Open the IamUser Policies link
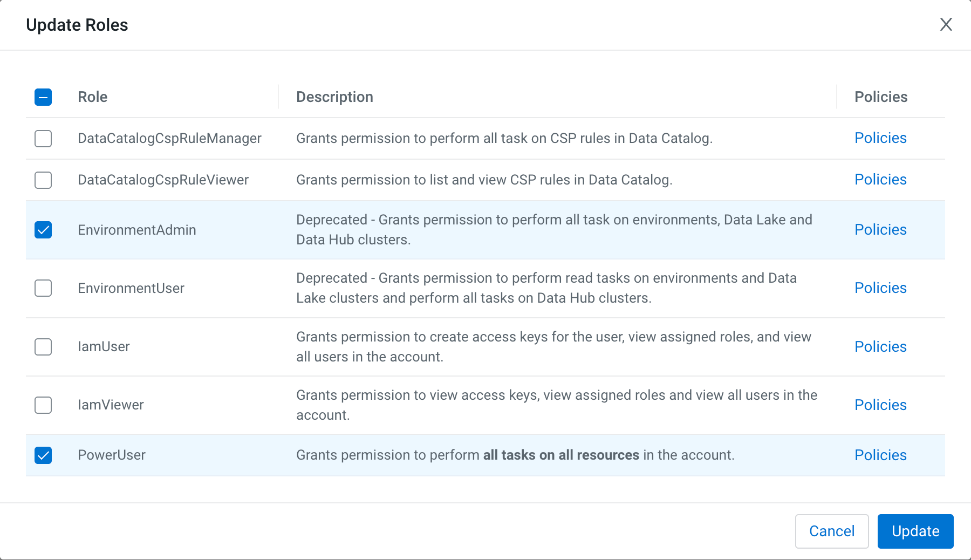The width and height of the screenshot is (971, 560). 880,347
